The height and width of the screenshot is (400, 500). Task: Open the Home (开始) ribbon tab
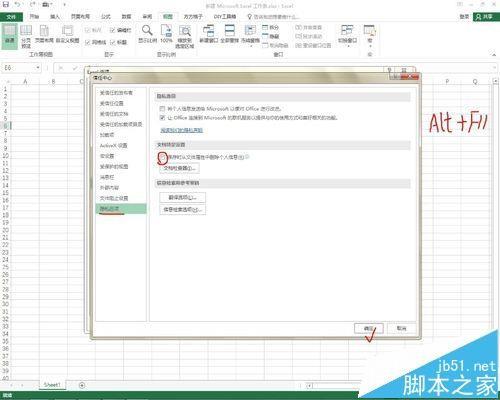pos(34,16)
